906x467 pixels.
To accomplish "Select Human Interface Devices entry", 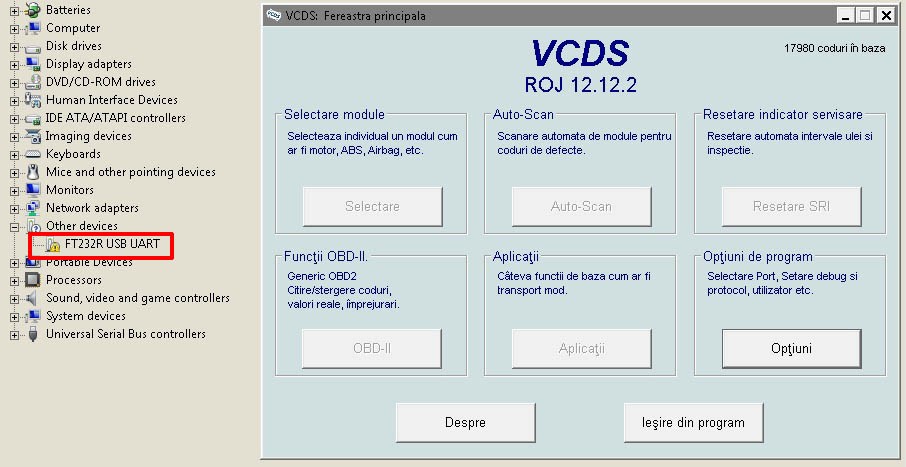I will pyautogui.click(x=111, y=100).
